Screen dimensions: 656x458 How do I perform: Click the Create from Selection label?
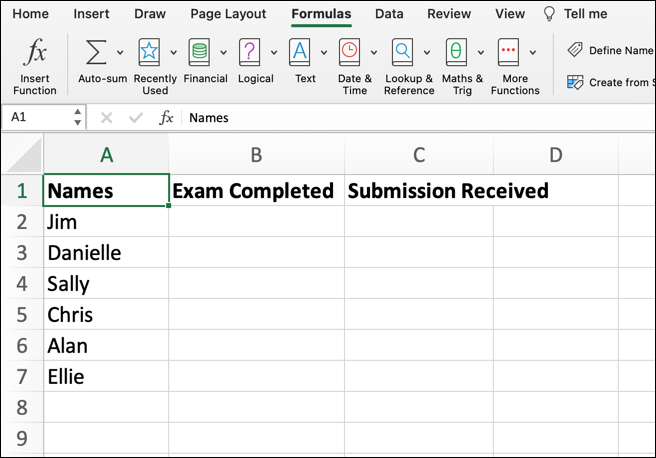click(x=622, y=82)
